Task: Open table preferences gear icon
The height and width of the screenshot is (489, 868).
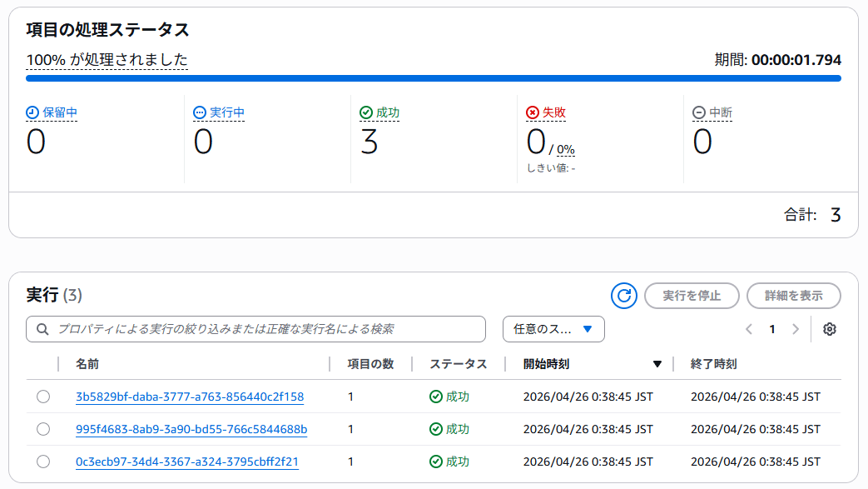Action: point(829,329)
